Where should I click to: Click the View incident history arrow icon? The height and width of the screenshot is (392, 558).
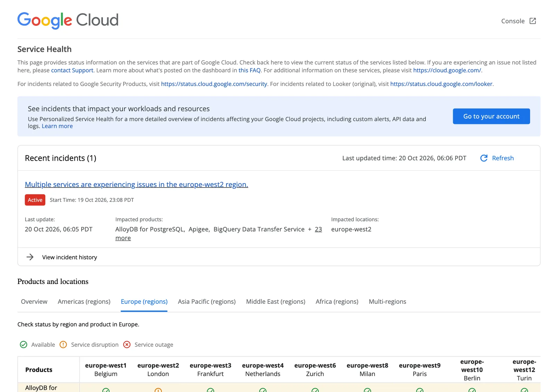pyautogui.click(x=30, y=257)
